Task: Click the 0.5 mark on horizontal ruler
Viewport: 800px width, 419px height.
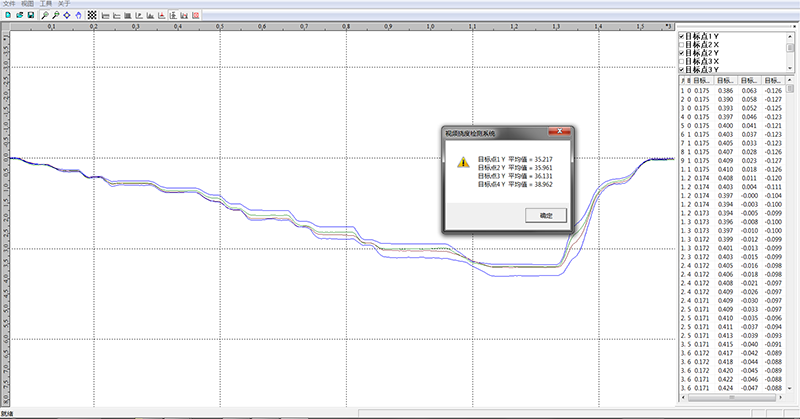Action: 219,26
